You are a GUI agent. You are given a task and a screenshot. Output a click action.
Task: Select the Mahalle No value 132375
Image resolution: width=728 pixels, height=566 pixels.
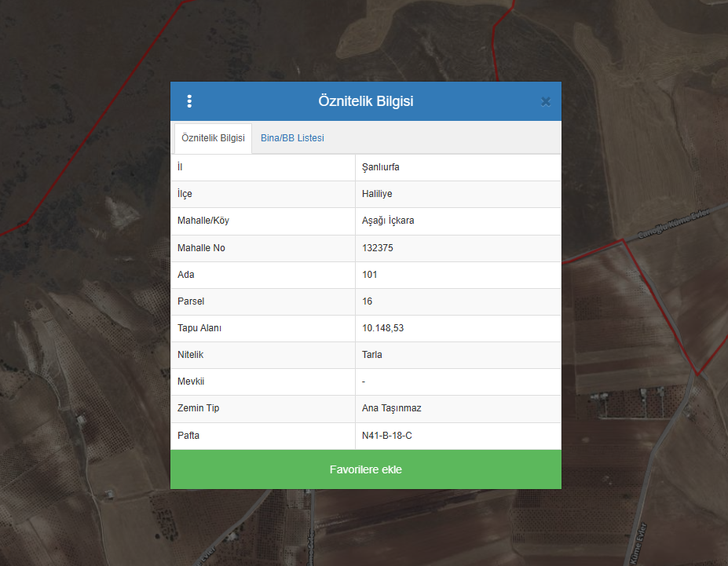coord(378,248)
